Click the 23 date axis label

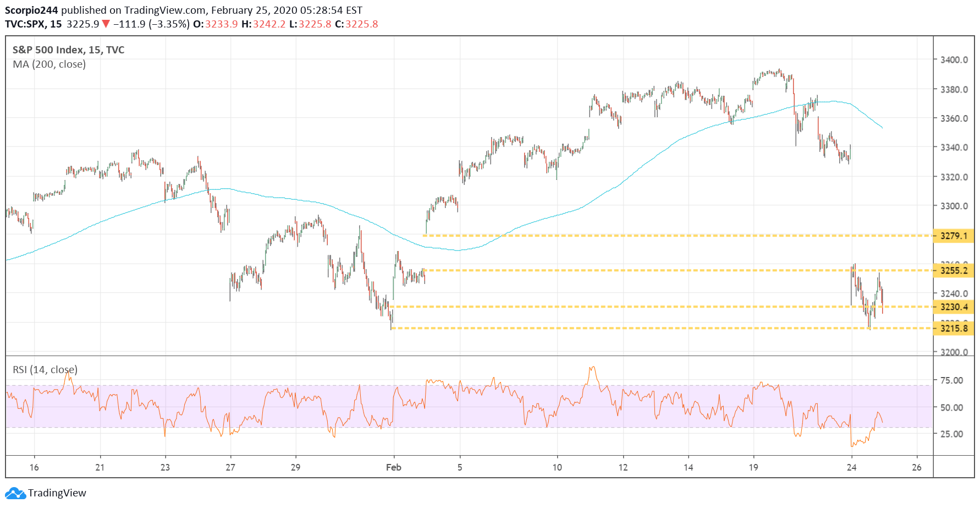pyautogui.click(x=165, y=467)
